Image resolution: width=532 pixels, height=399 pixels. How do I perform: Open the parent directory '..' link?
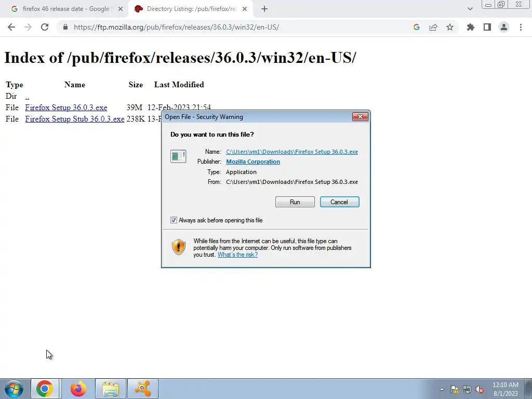tap(27, 96)
